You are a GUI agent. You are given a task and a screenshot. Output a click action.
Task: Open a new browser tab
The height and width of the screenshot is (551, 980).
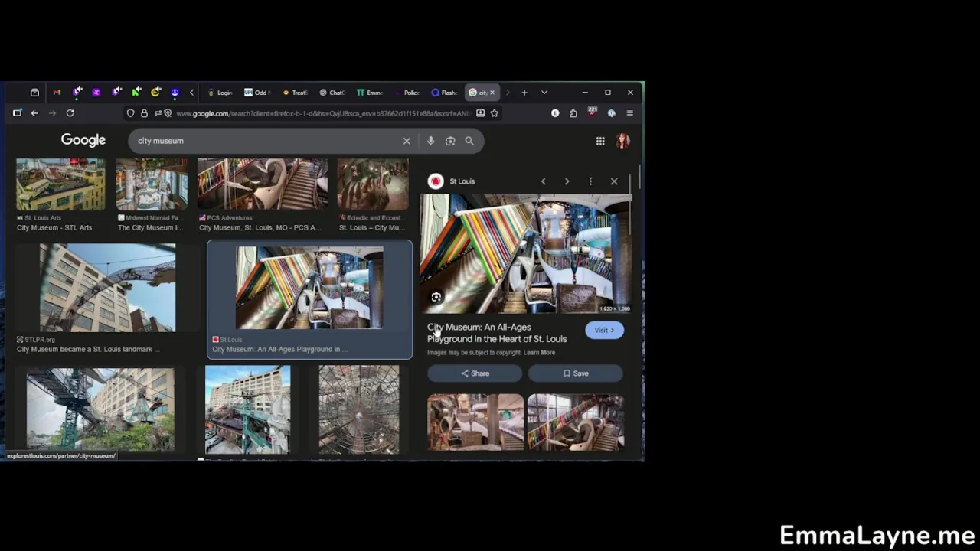pyautogui.click(x=524, y=93)
